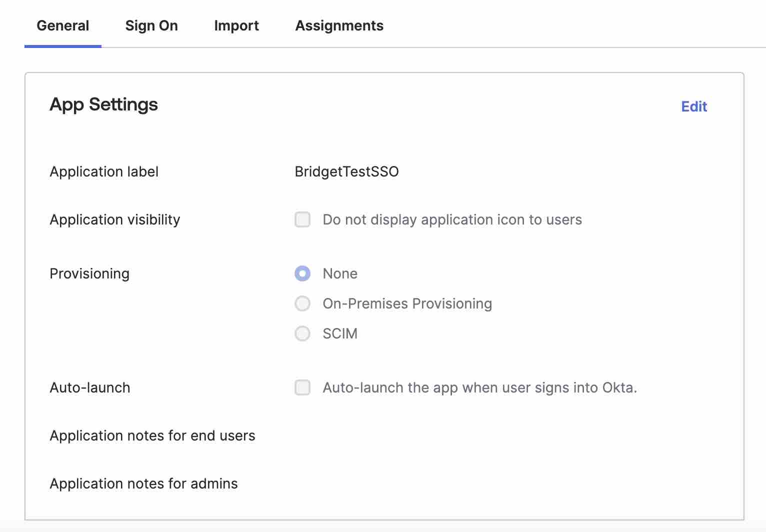Click the Application label row

(x=104, y=171)
